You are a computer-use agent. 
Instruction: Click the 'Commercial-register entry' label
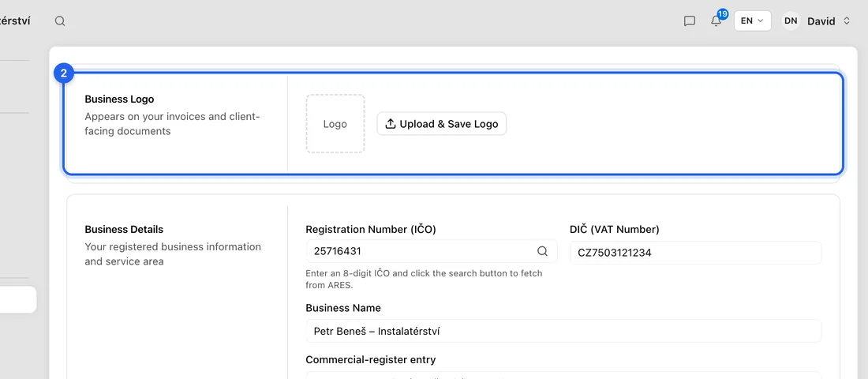click(x=370, y=359)
